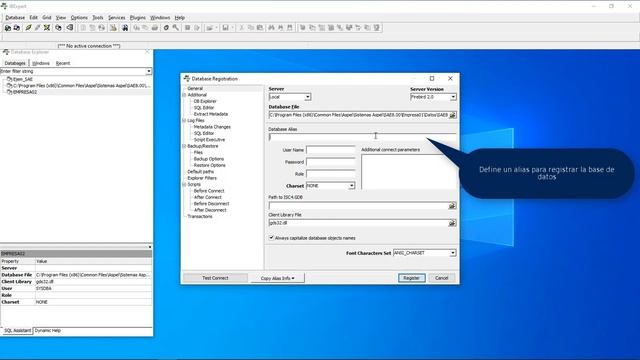
Task: Switch to the Databases tab
Action: coord(15,63)
